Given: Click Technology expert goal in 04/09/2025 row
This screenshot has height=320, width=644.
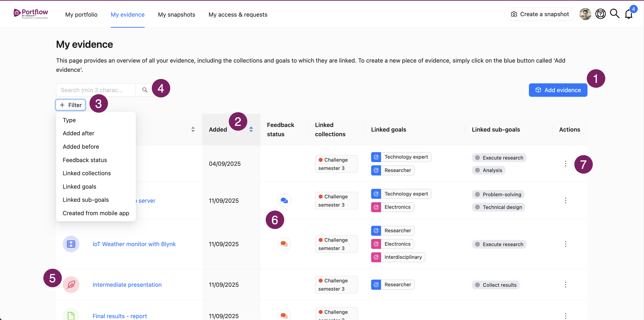Looking at the screenshot, I should [401, 157].
